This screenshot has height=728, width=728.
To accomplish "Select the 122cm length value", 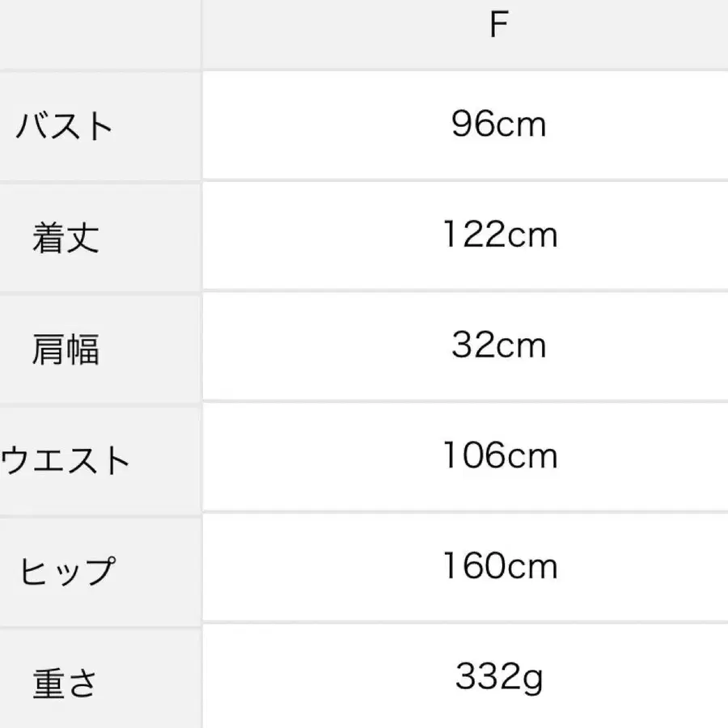I will [500, 235].
